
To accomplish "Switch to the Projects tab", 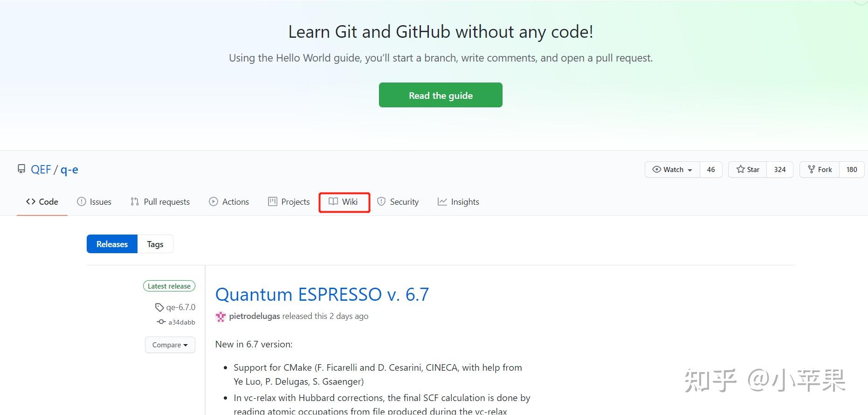I will 289,201.
